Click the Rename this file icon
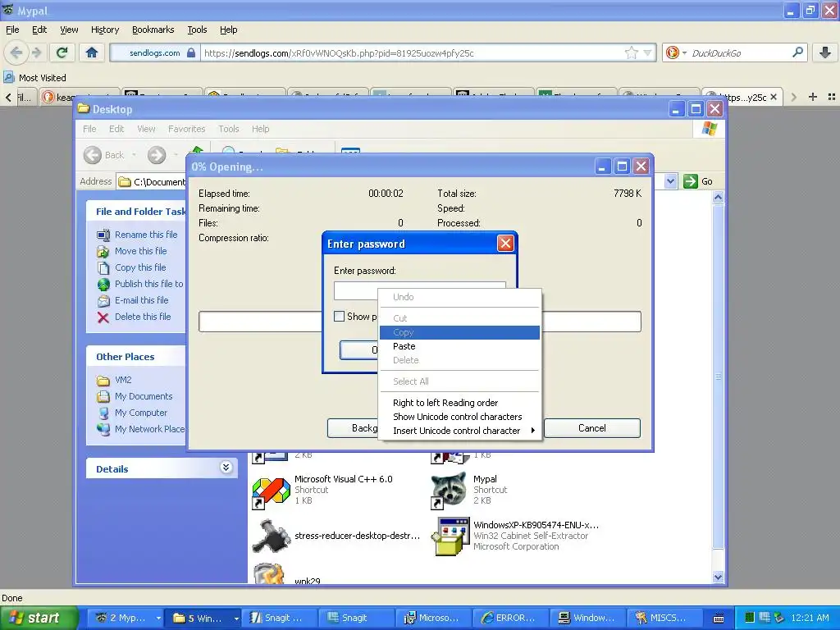This screenshot has height=630, width=840. pos(103,235)
